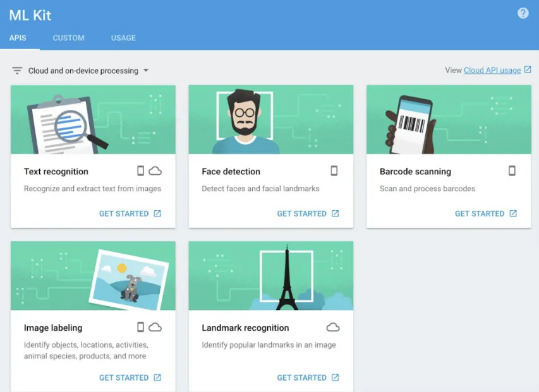Click the external link icon beside Cloud API usage
The image size is (539, 392).
(528, 69)
